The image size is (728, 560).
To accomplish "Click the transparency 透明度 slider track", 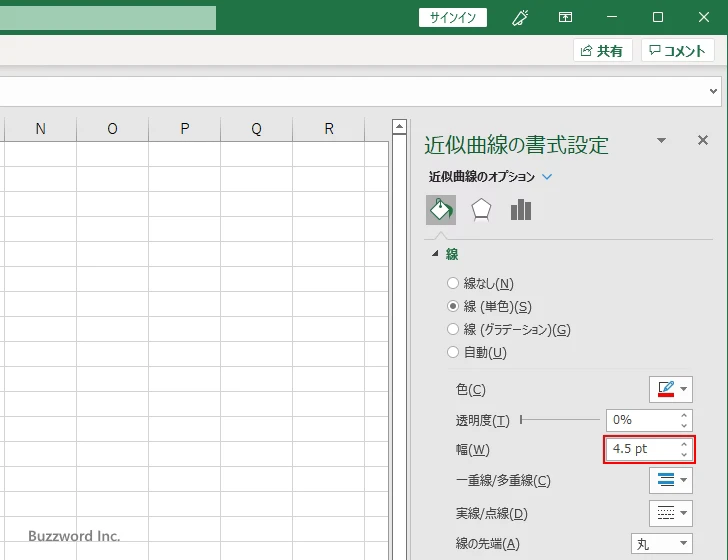I will click(560, 420).
